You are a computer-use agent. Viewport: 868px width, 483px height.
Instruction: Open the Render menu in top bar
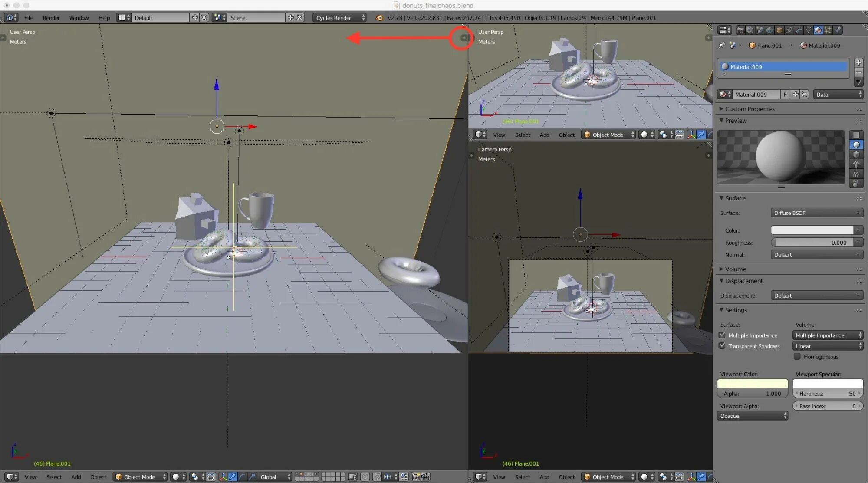[51, 18]
